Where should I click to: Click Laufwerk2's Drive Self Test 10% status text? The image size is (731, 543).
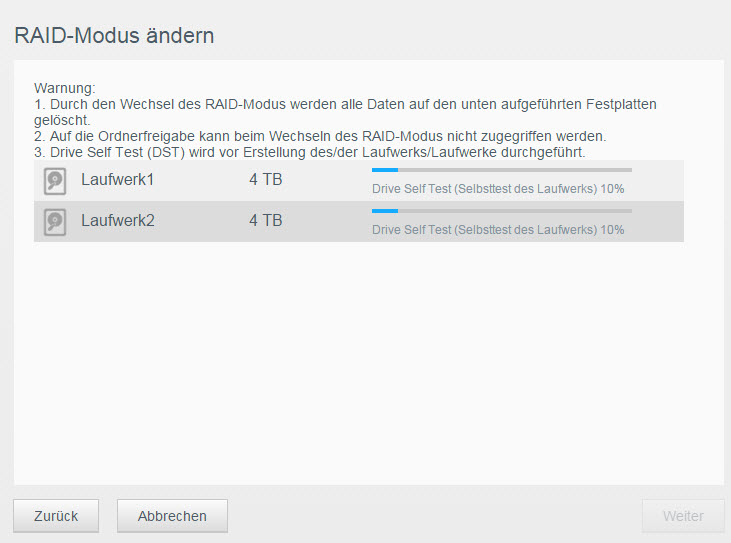498,230
